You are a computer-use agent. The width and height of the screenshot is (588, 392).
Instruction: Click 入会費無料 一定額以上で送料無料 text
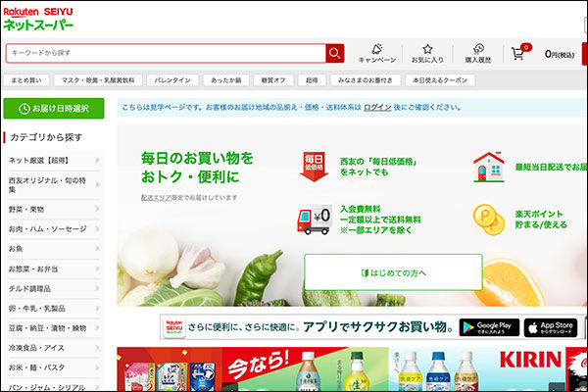[x=380, y=220]
